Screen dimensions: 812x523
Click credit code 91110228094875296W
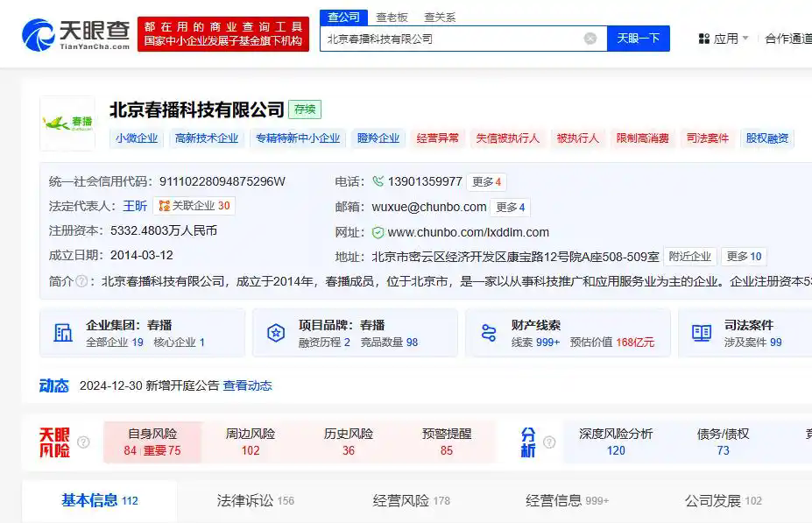pyautogui.click(x=222, y=181)
